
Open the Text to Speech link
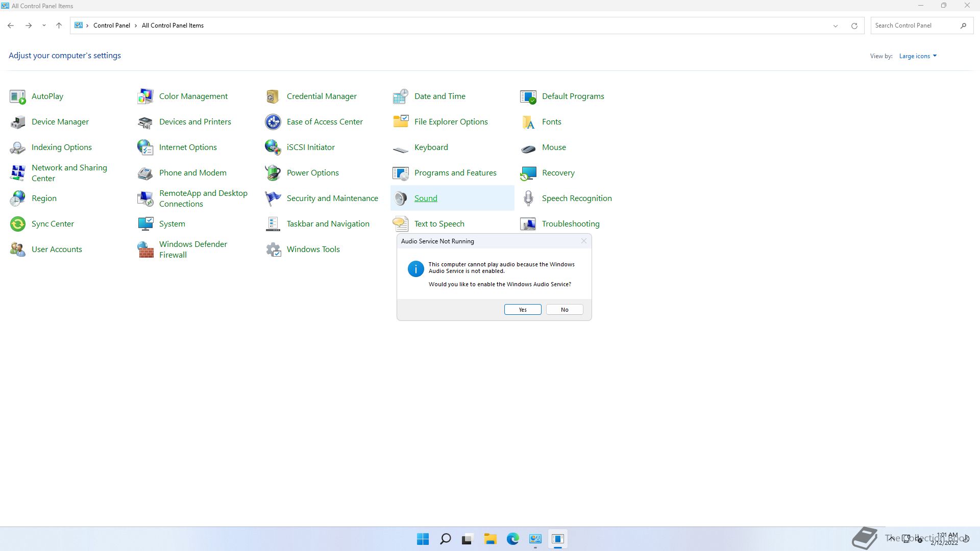pyautogui.click(x=439, y=224)
